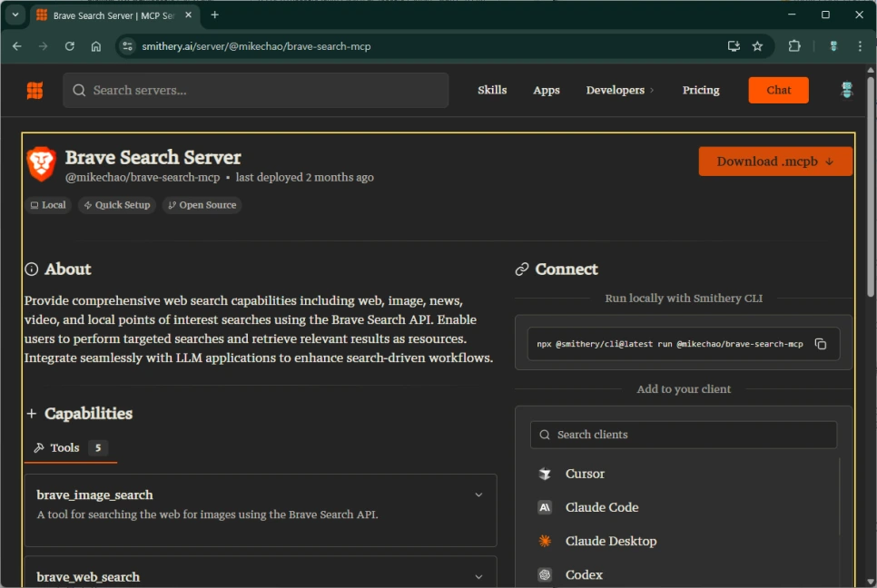Open the browser profile avatar icon
This screenshot has height=588, width=877.
pos(833,46)
